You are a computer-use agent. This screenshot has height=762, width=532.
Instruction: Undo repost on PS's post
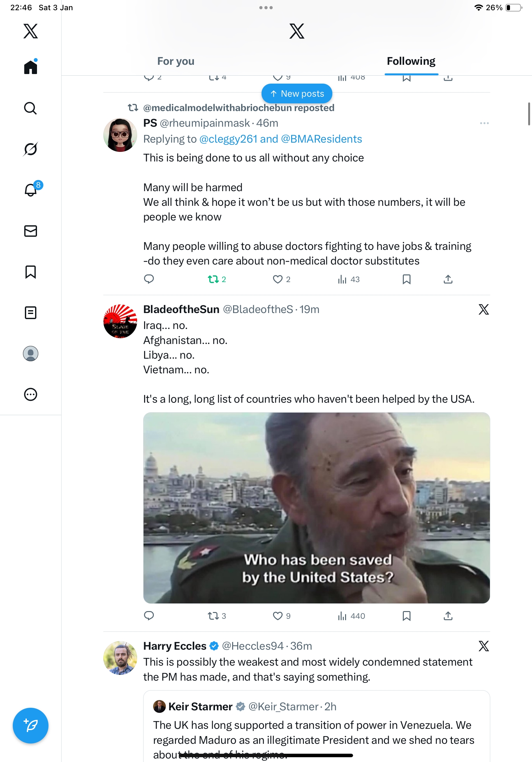click(213, 280)
